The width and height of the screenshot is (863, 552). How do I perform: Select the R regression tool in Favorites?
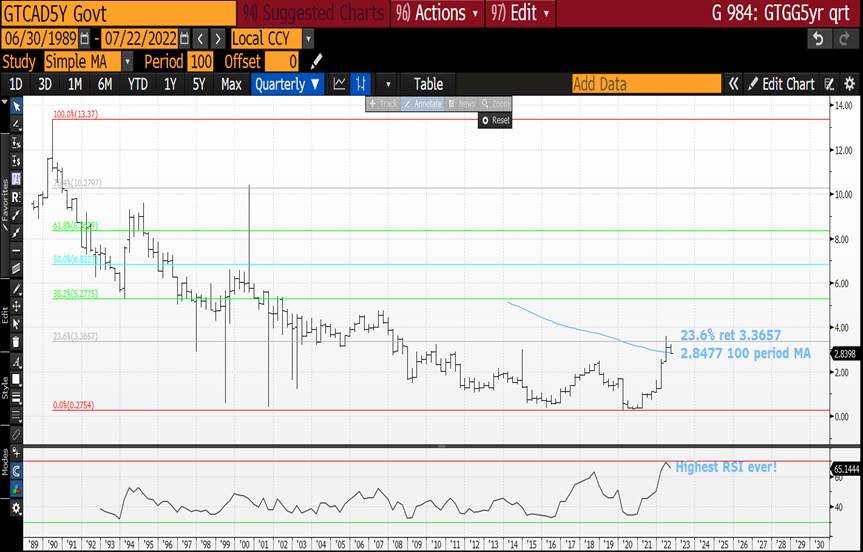16,197
